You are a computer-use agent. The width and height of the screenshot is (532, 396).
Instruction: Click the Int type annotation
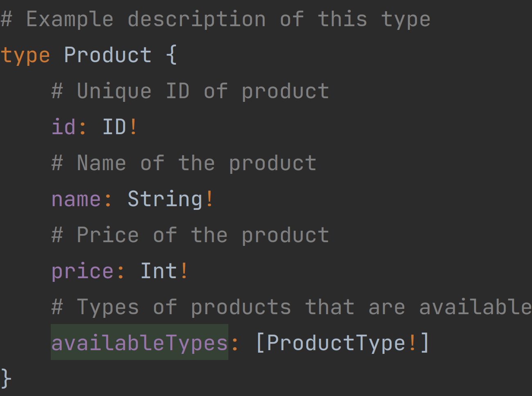click(x=159, y=271)
